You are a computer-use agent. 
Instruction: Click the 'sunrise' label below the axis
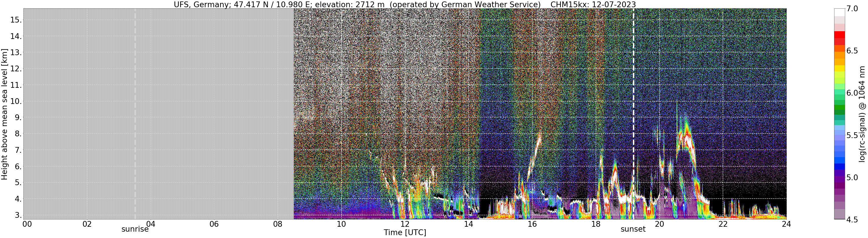(x=135, y=229)
